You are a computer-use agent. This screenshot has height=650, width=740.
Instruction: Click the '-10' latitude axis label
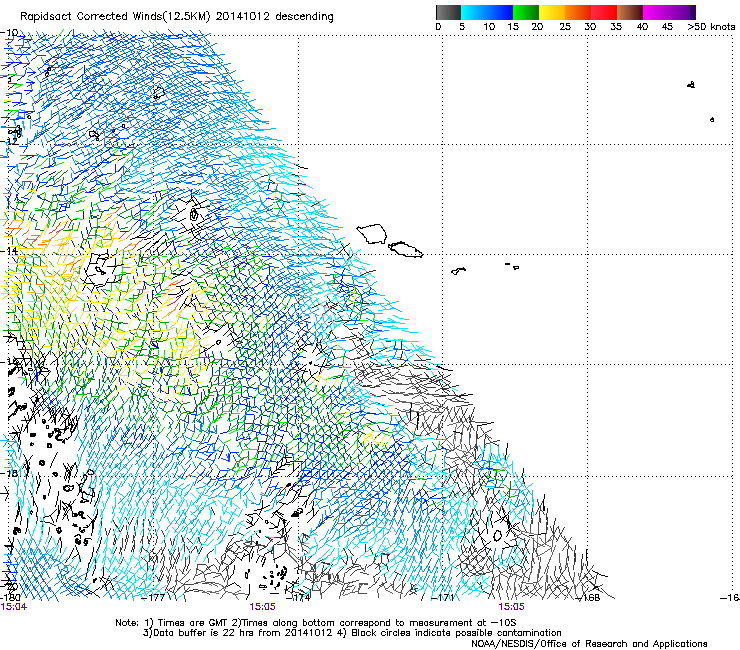pos(9,33)
